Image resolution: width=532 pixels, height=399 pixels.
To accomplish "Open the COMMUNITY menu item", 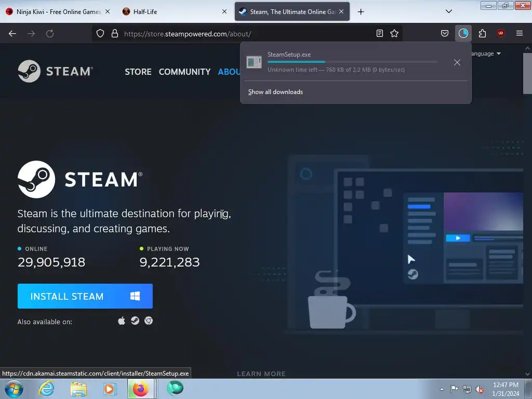I will click(x=184, y=72).
